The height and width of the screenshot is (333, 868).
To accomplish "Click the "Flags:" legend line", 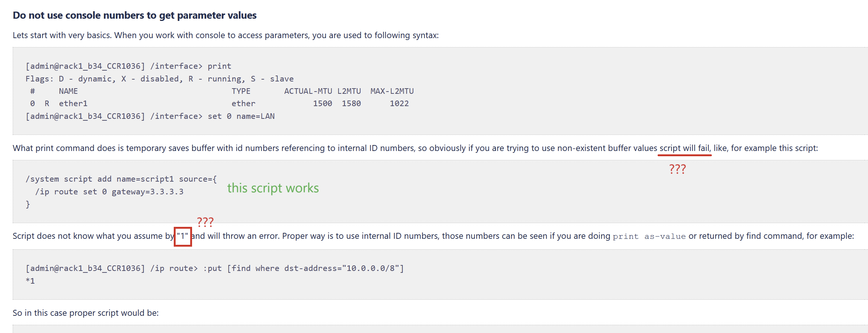I will click(x=160, y=79).
